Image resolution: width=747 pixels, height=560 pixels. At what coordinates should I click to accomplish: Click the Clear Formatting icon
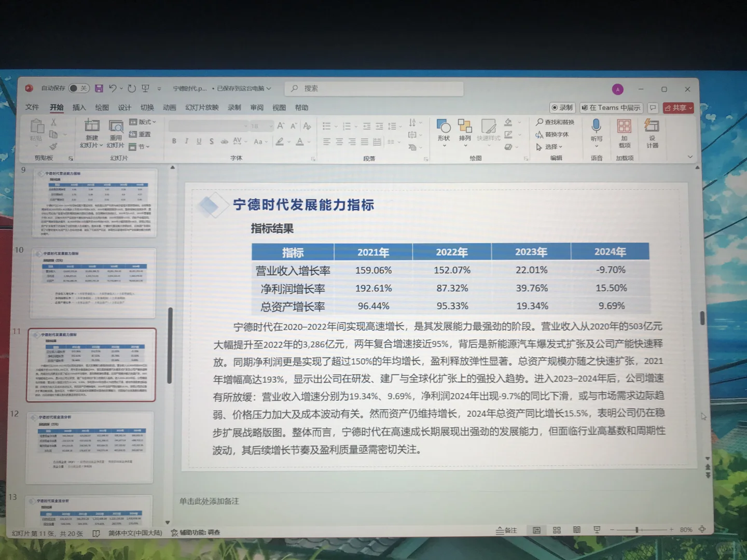pyautogui.click(x=307, y=126)
